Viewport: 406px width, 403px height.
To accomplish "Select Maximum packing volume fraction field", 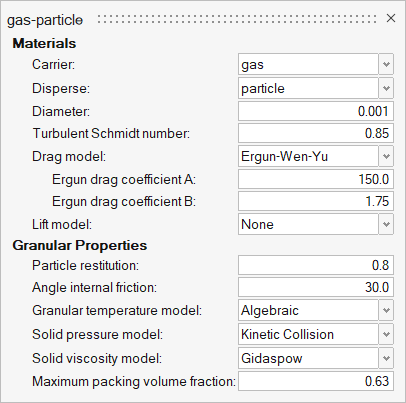I will pyautogui.click(x=316, y=381).
